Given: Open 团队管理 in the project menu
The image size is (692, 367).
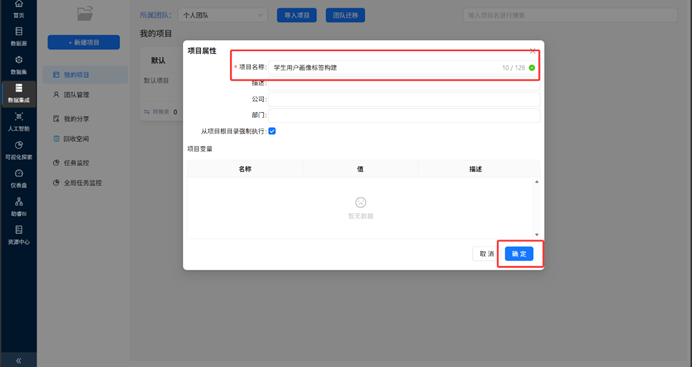Looking at the screenshot, I should [x=76, y=95].
